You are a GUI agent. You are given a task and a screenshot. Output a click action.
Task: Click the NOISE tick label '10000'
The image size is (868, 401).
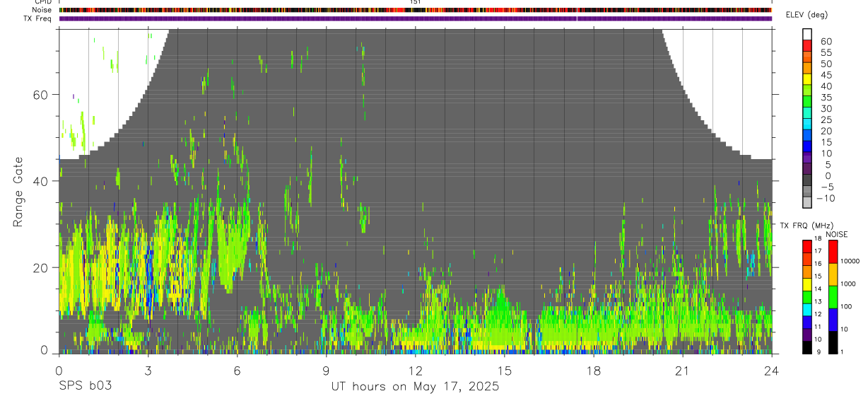[851, 261]
